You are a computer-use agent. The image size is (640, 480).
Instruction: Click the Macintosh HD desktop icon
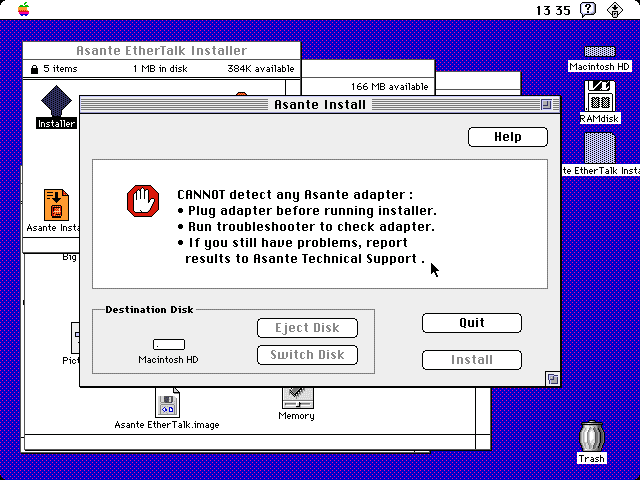(599, 53)
